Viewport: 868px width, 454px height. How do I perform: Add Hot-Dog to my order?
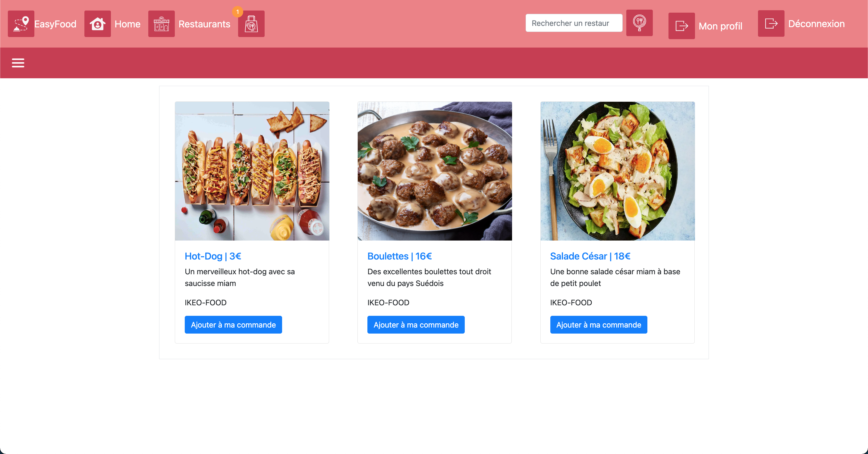coord(233,325)
